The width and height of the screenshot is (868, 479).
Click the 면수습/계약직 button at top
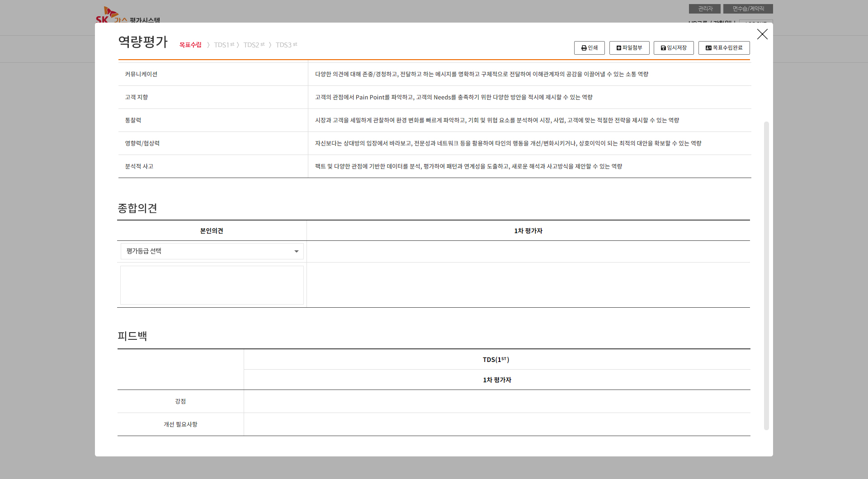(x=748, y=9)
